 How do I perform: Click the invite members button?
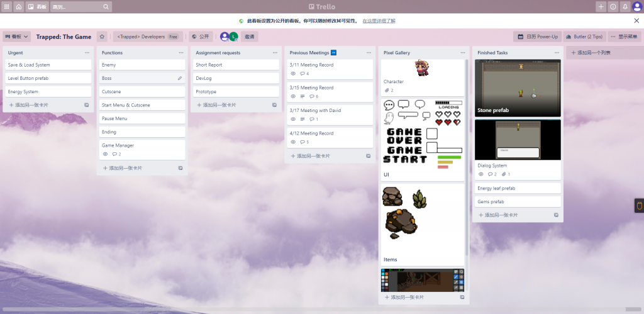click(x=249, y=36)
